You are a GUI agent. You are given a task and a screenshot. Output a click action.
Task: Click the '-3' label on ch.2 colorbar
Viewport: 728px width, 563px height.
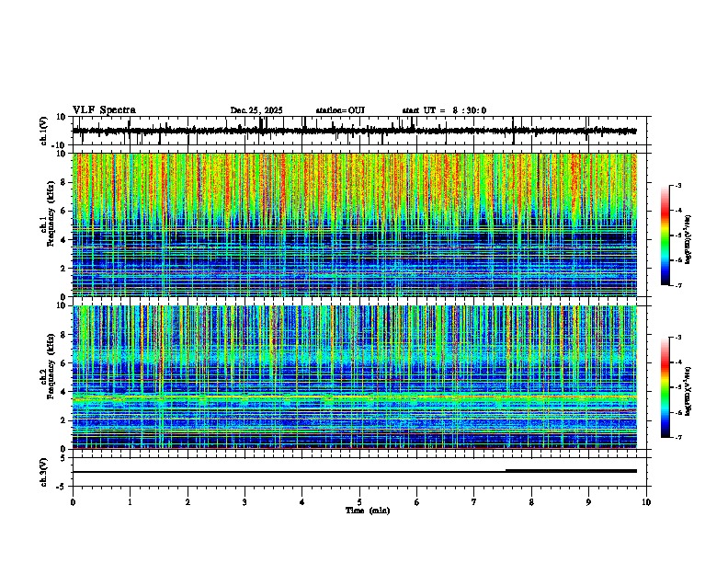click(677, 338)
